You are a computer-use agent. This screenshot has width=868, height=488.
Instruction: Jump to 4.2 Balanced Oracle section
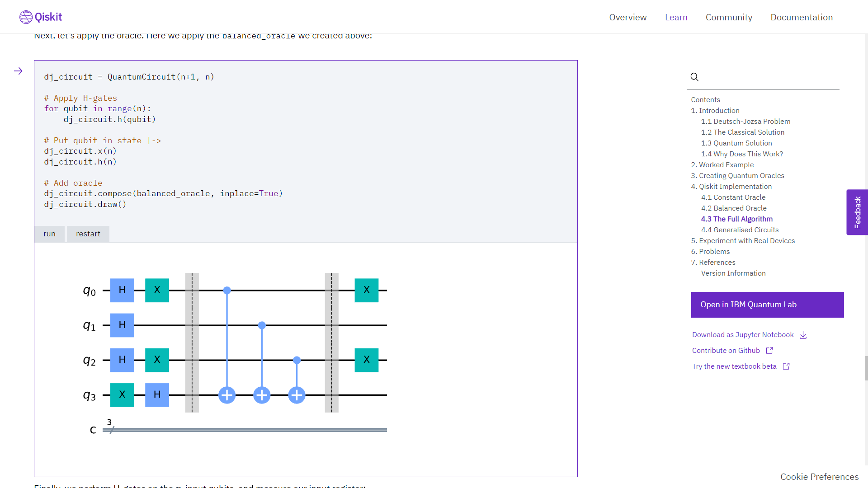click(x=733, y=208)
